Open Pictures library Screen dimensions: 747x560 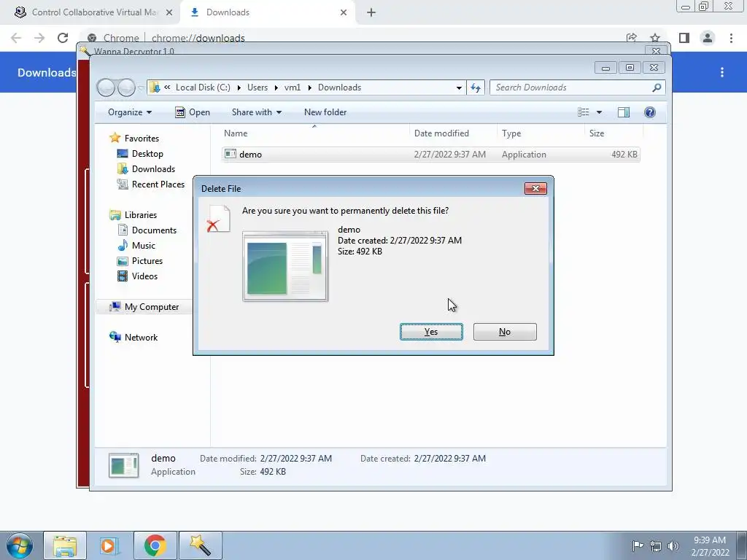coord(147,261)
